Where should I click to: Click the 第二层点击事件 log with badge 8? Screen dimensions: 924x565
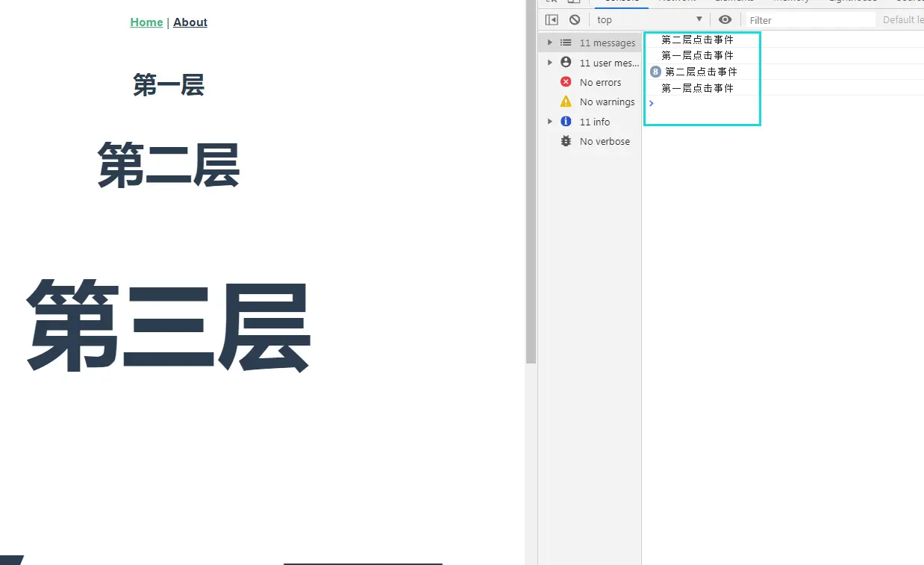click(701, 72)
